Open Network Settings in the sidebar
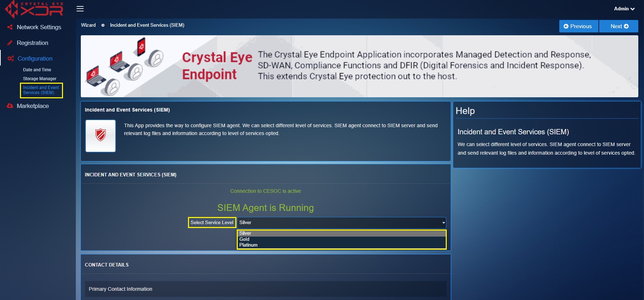This screenshot has height=300, width=644. (39, 27)
